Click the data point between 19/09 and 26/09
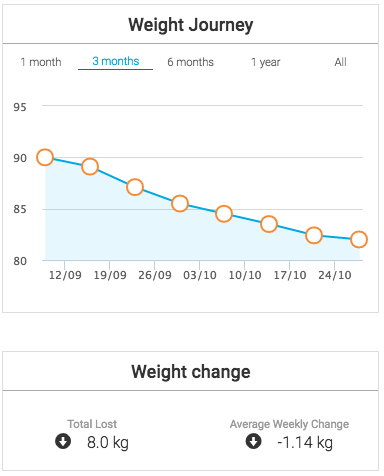The height and width of the screenshot is (476, 384). point(135,187)
